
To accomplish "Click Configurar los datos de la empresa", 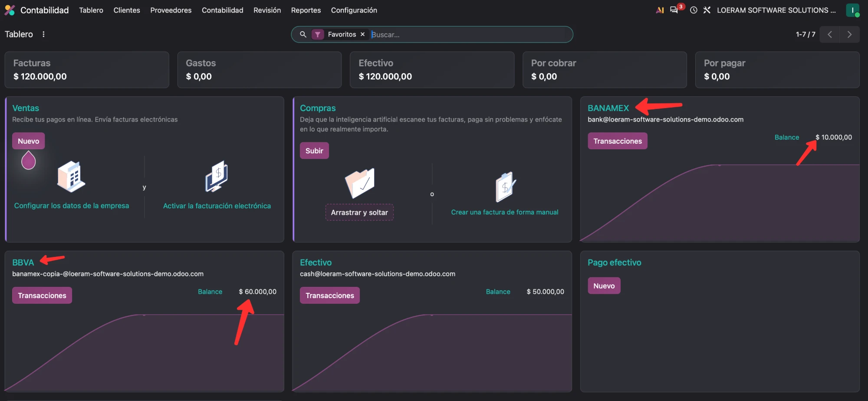I will pos(72,206).
